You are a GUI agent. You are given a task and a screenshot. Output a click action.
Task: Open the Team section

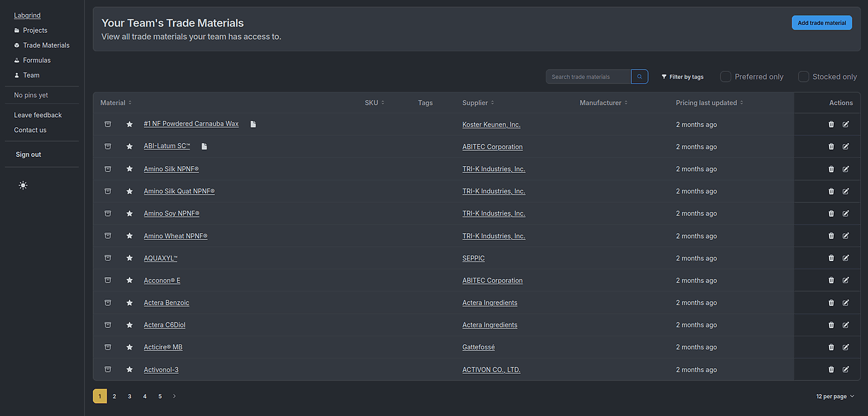30,75
